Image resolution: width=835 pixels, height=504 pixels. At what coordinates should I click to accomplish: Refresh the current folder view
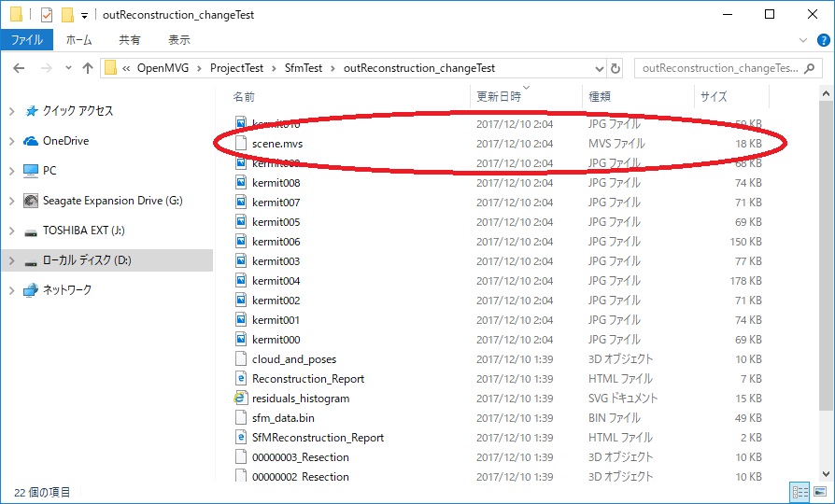pos(616,68)
